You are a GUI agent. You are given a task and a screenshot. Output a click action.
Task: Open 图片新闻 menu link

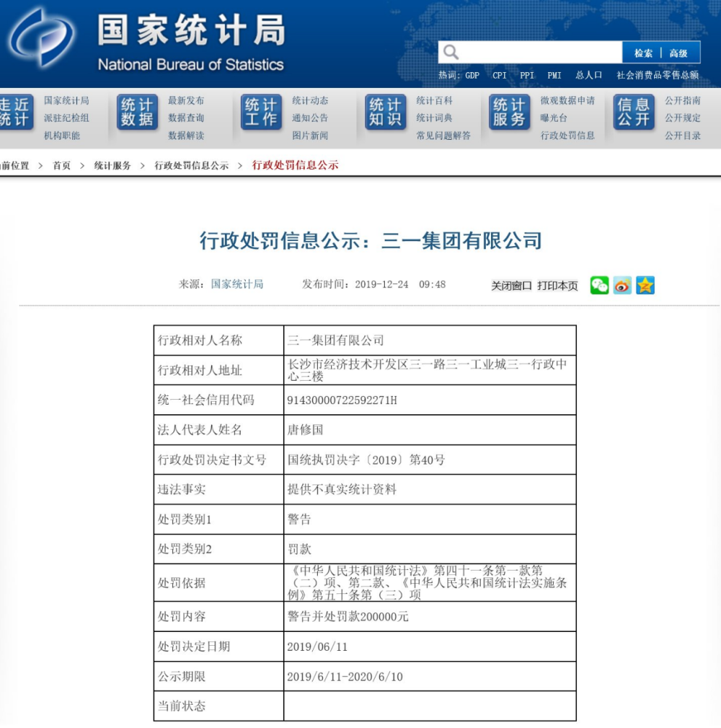310,135
